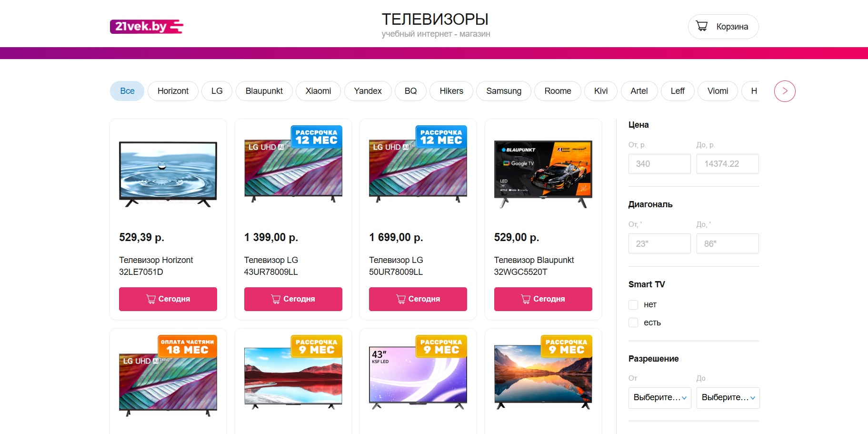Open the Телевизор LG 43UR78009LL title link

pyautogui.click(x=271, y=266)
